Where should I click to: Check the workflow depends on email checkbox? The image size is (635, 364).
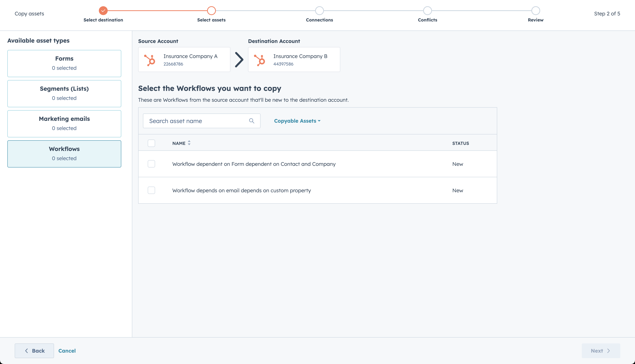click(151, 190)
